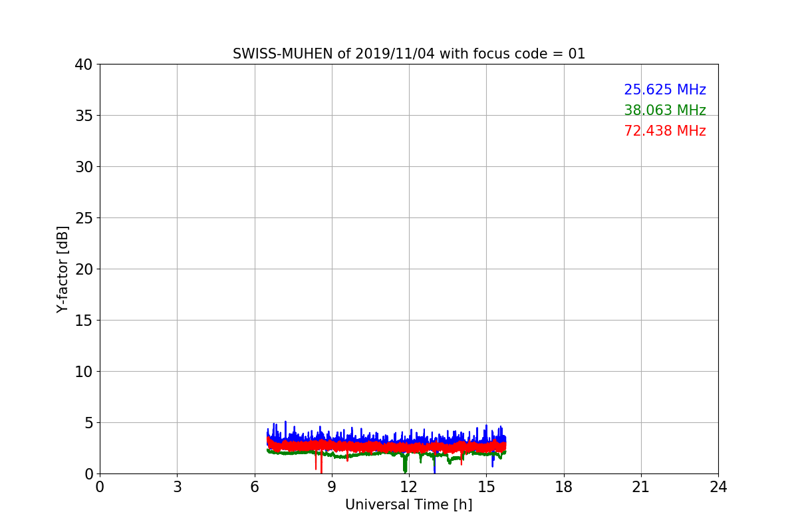798x532 pixels.
Task: Click the Y-factor [dB] axis label
Action: click(63, 269)
